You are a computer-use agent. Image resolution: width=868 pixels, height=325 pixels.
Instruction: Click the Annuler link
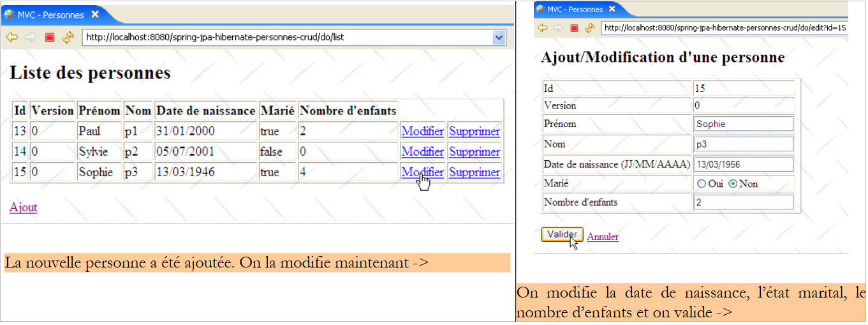tap(603, 237)
